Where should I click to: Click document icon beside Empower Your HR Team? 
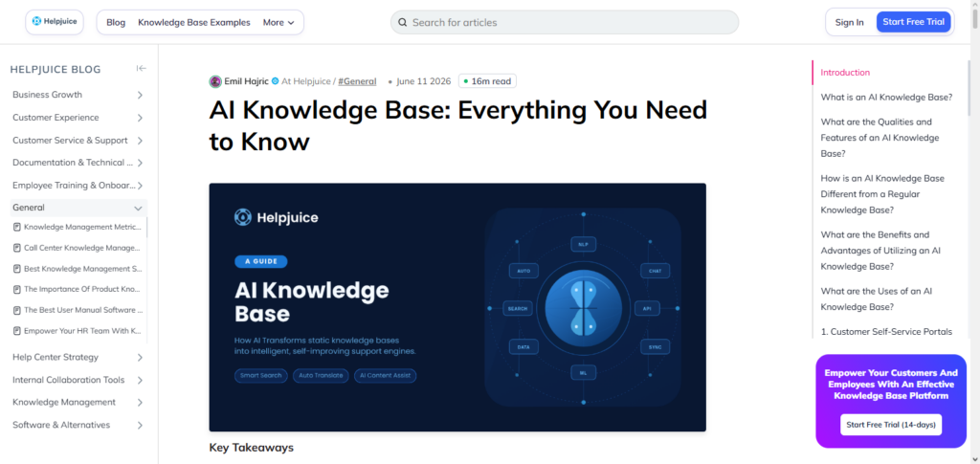click(x=17, y=331)
